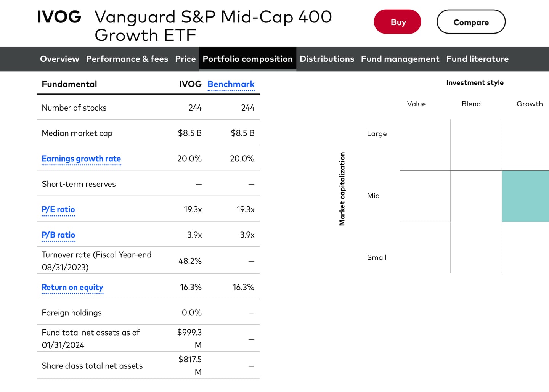The width and height of the screenshot is (549, 392).
Task: Click the Buy button
Action: pos(397,22)
